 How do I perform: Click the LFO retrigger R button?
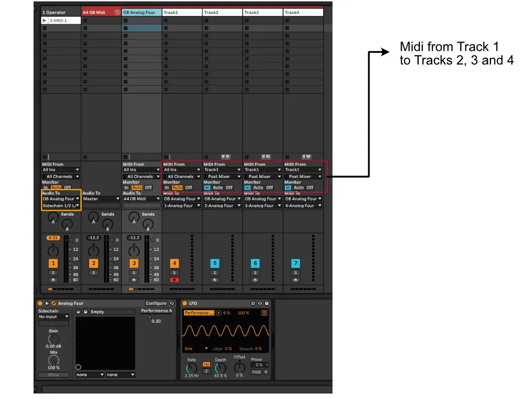tap(266, 372)
